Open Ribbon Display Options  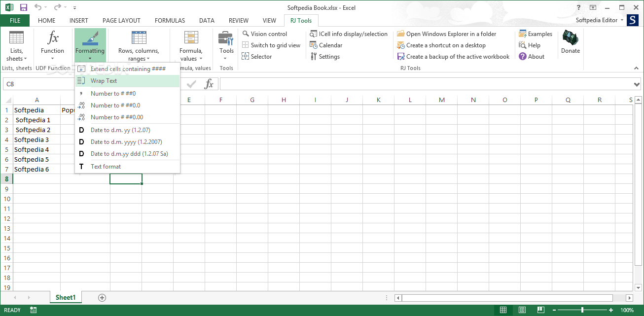(x=593, y=7)
